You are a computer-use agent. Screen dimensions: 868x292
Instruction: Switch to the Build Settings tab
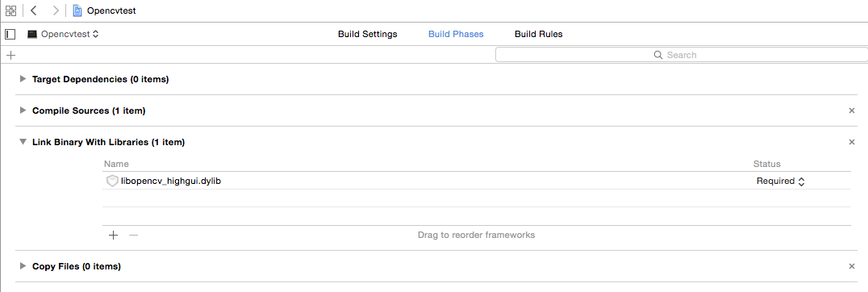tap(368, 34)
